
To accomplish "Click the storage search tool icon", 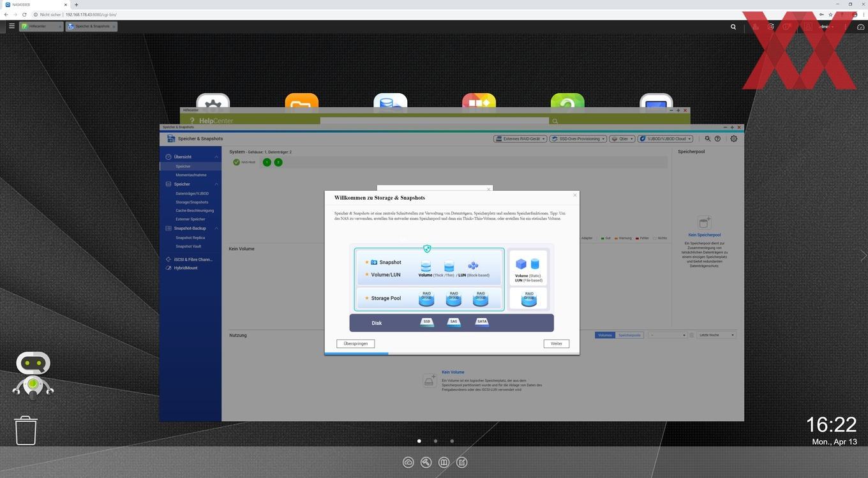I will click(x=708, y=138).
